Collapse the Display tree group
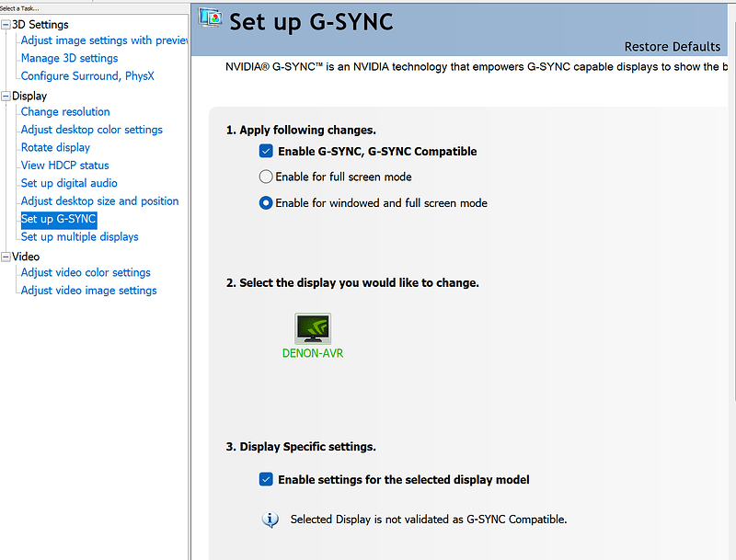Screen dimensions: 736x560 coord(6,97)
